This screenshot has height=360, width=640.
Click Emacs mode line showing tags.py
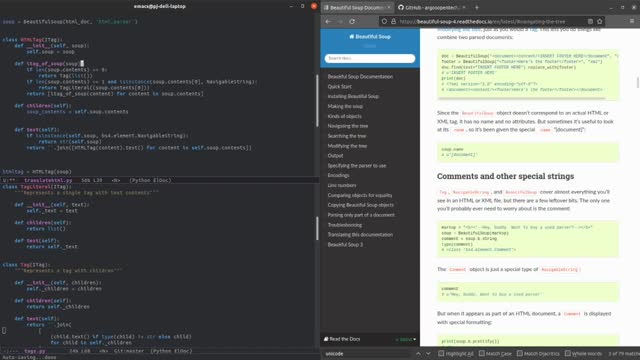159,351
